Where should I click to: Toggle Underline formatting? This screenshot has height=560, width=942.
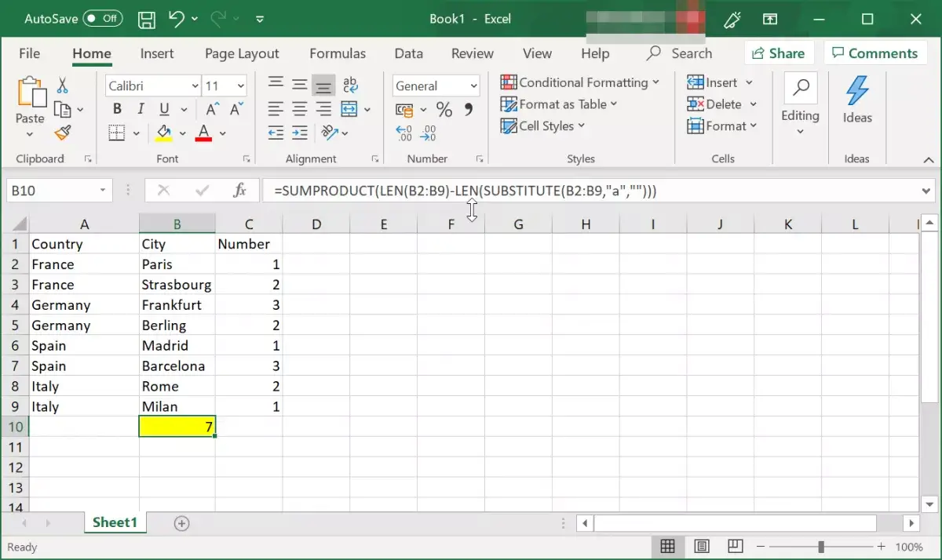[164, 109]
